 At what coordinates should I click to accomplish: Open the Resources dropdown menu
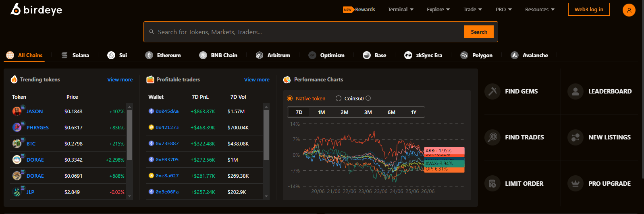(x=540, y=9)
